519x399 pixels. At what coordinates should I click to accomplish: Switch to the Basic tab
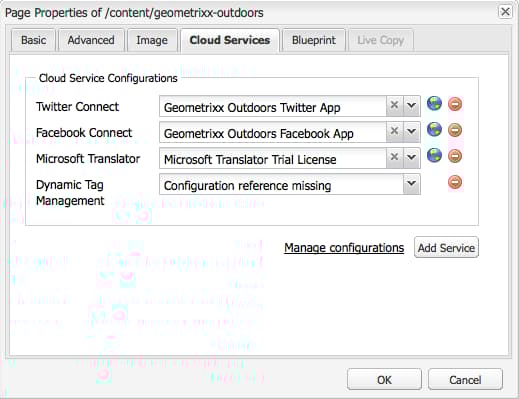(x=33, y=40)
